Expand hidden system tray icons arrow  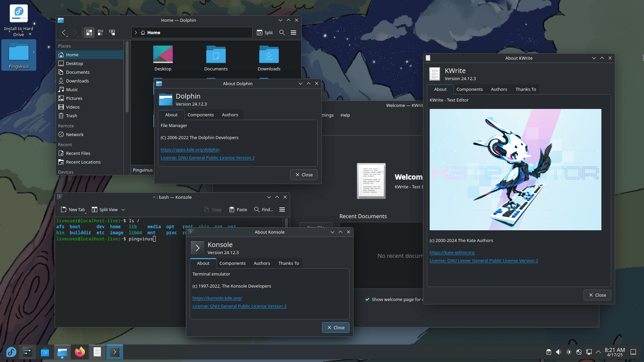(x=598, y=352)
